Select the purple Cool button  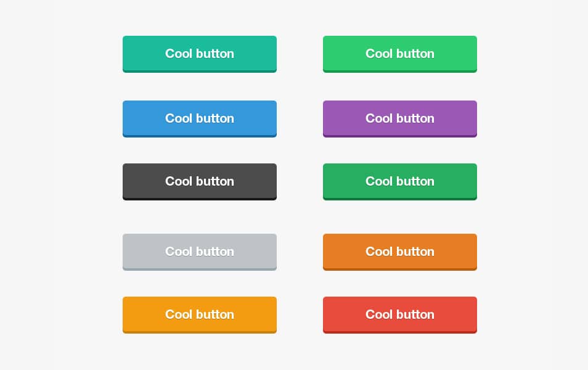point(399,118)
